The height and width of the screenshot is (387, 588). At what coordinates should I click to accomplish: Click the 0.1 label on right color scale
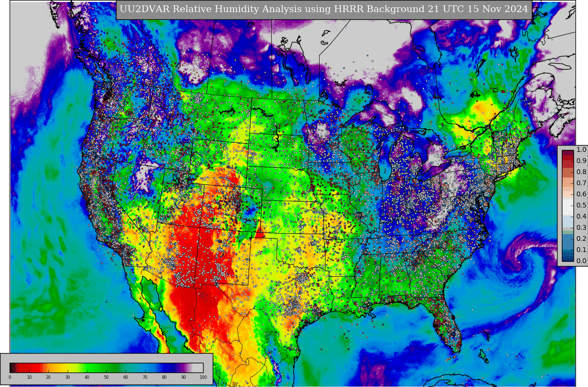[581, 250]
